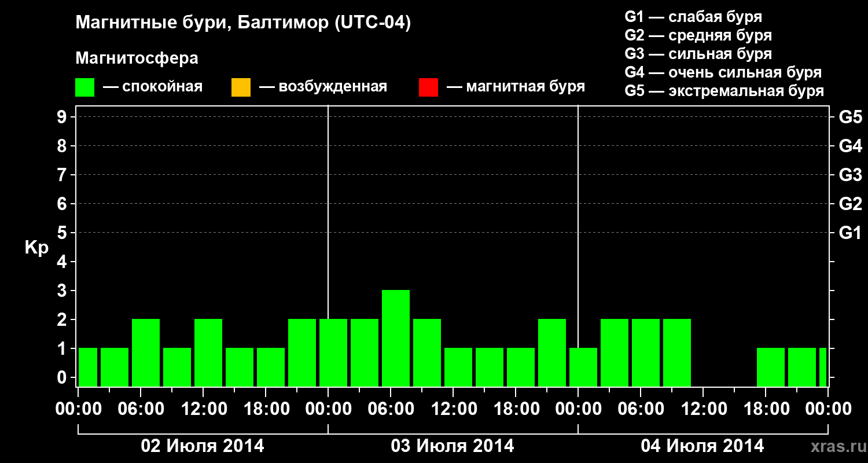Click the '03 Июля 2014' date label
This screenshot has height=463, width=868.
click(453, 446)
